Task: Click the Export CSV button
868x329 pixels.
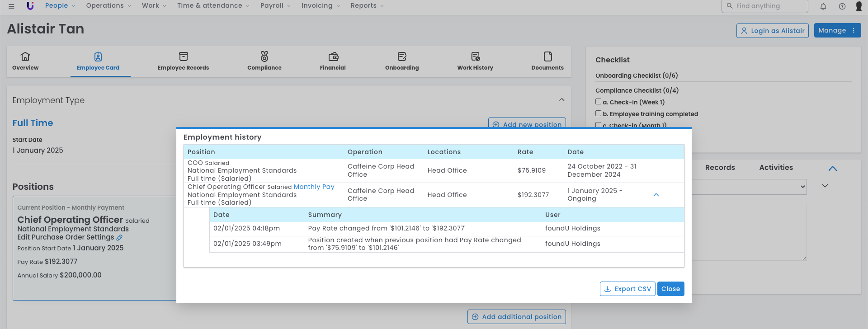Action: click(627, 289)
